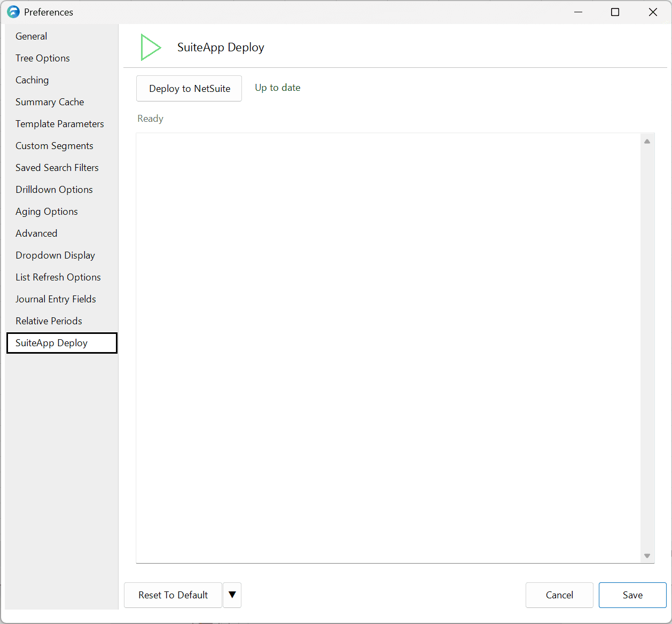Save the preferences
This screenshot has width=672, height=624.
coord(632,595)
